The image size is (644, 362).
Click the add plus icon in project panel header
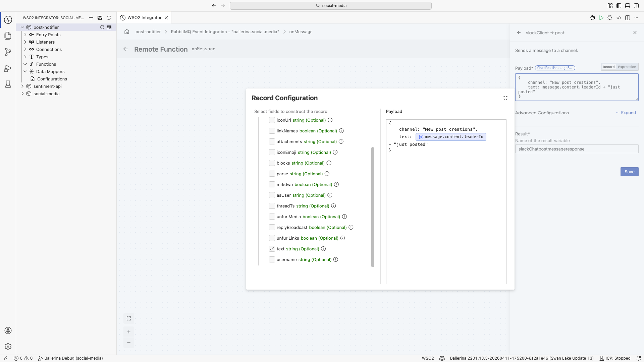click(x=91, y=18)
